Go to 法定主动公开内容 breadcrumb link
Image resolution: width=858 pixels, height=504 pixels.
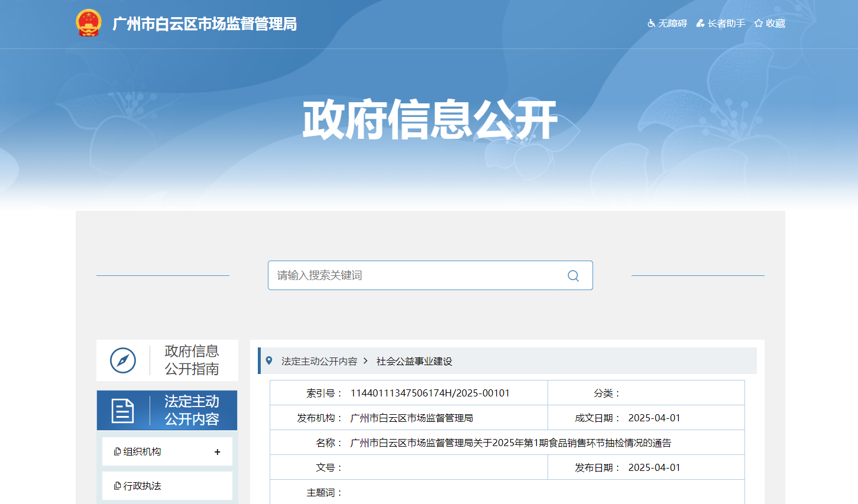[x=319, y=361]
